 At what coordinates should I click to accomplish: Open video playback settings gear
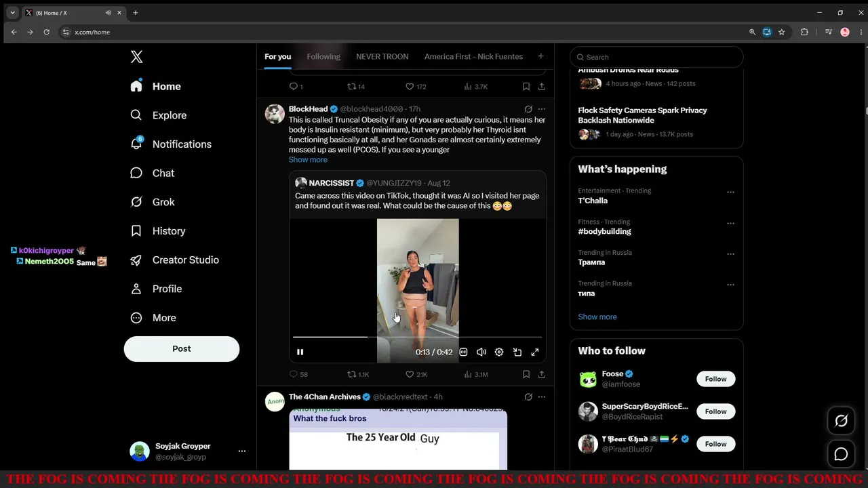pos(499,352)
